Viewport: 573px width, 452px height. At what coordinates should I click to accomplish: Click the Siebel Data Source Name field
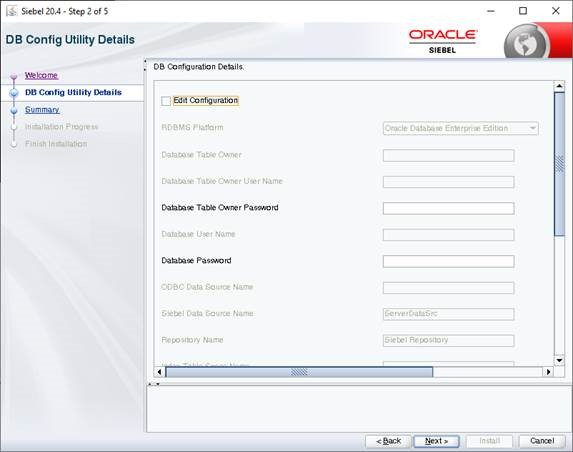448,314
